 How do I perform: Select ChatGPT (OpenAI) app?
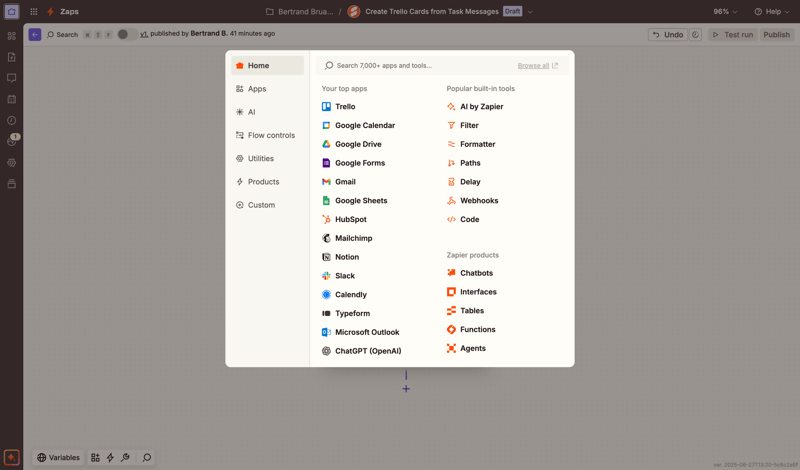coord(362,351)
